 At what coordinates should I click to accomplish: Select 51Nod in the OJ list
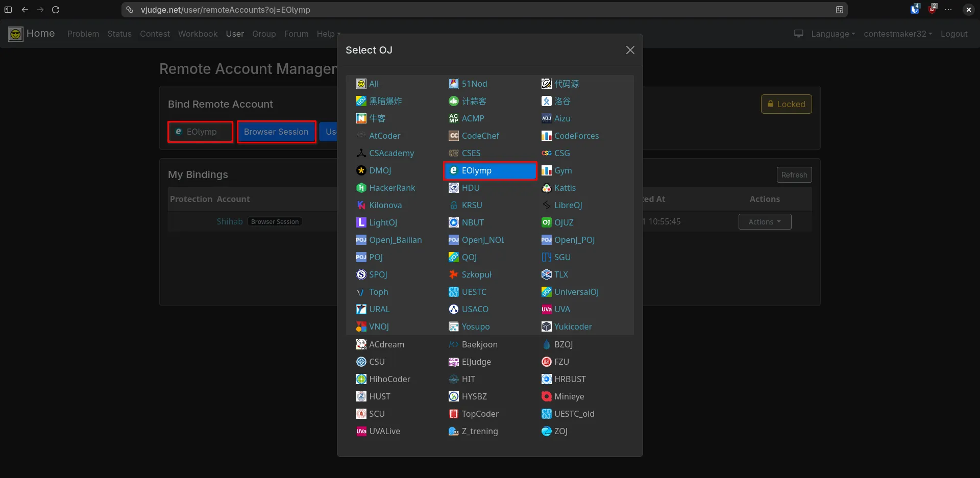click(x=474, y=84)
